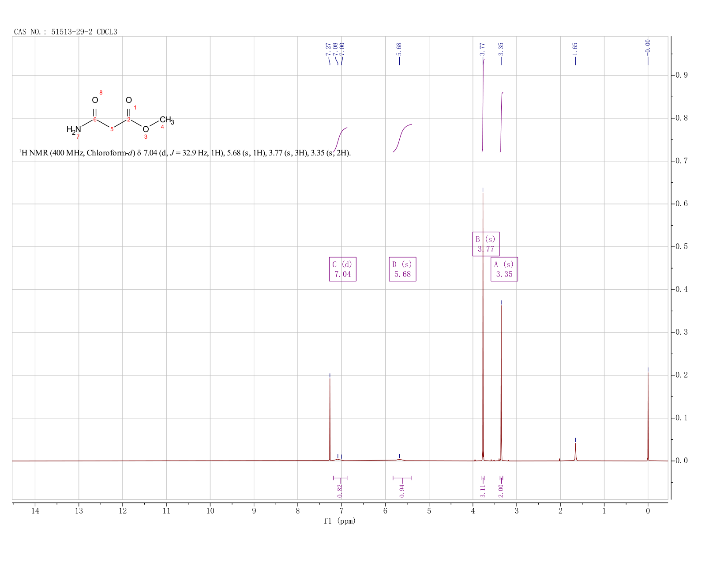Click the x-axis tick label 14
728x563 pixels.
click(35, 511)
